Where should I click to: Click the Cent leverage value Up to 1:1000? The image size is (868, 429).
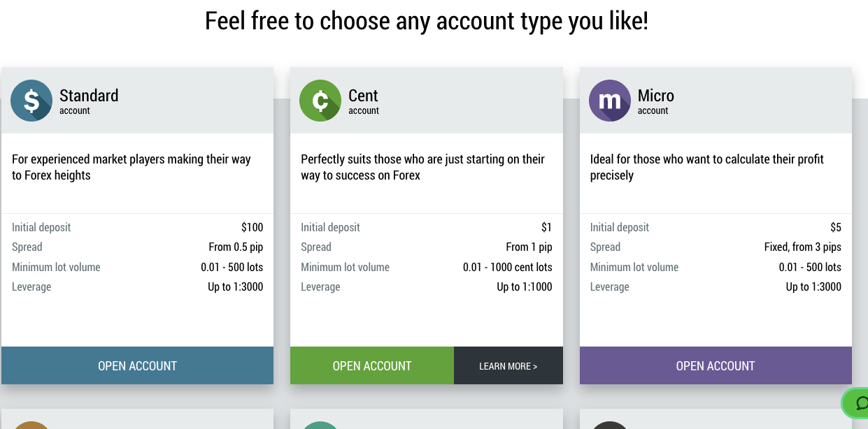point(524,286)
